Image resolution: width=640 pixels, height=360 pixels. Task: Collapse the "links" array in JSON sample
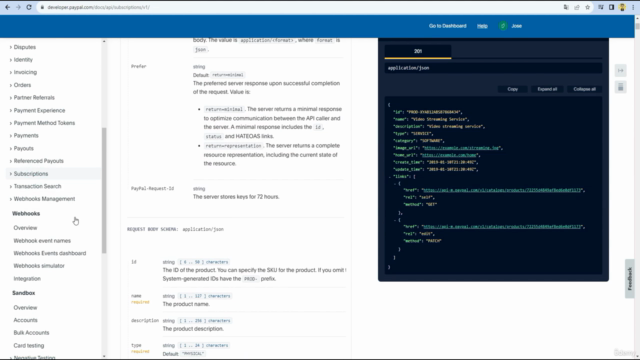pyautogui.click(x=390, y=177)
